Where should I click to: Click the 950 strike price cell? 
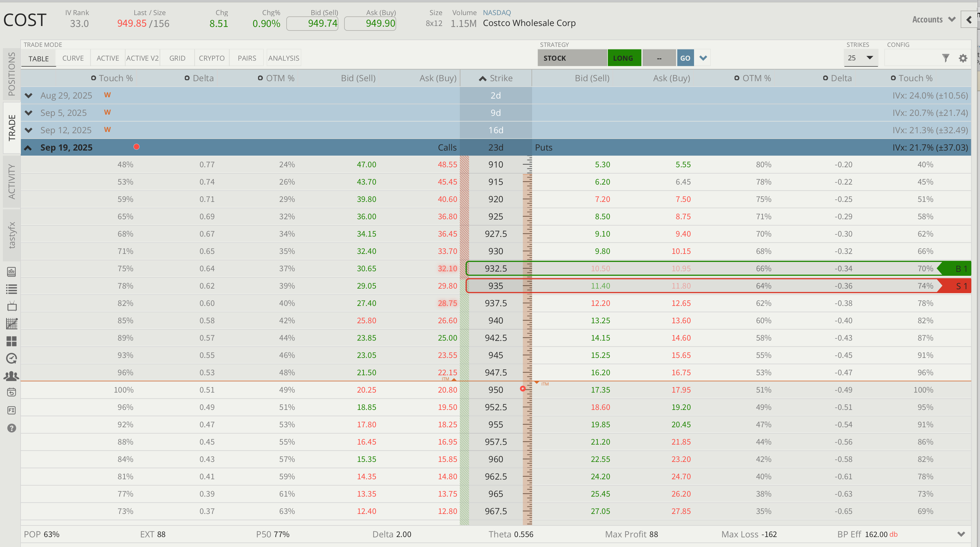click(x=495, y=390)
